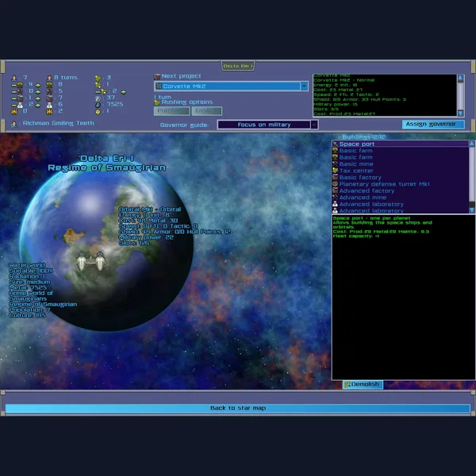Expand the Governor guide dropdown arrow
This screenshot has width=476, height=476.
[x=314, y=125]
